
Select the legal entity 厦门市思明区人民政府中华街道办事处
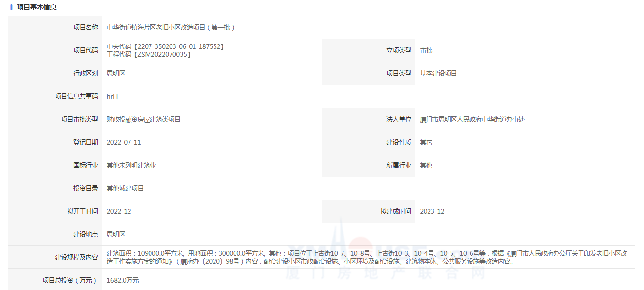[x=472, y=119]
